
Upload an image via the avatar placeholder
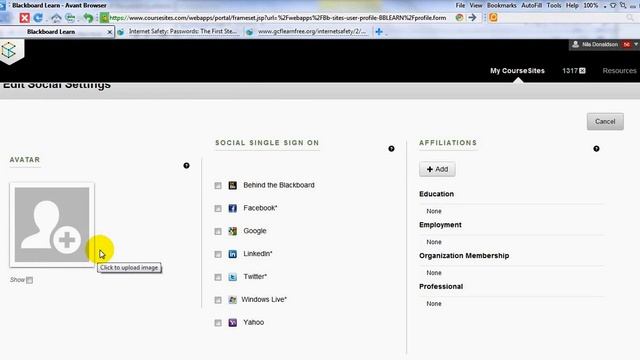pos(52,225)
